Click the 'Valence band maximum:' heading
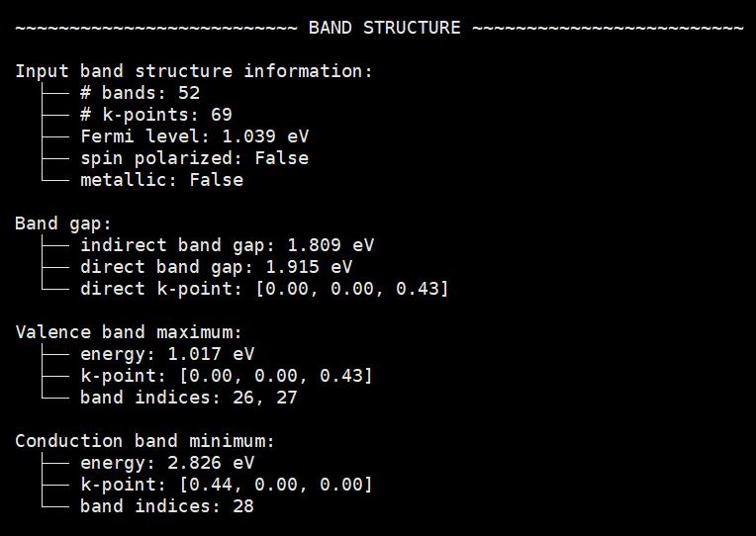 (129, 332)
